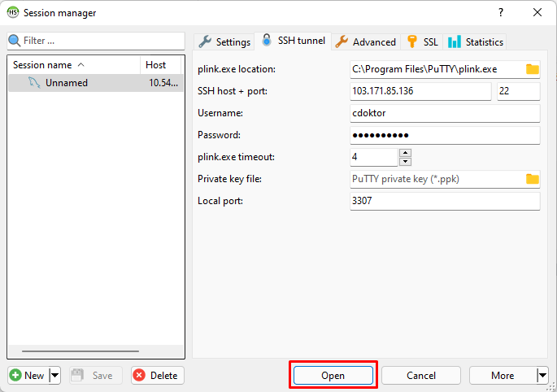Open the SSL tab
Screen dimensions: 557x392
click(422, 41)
